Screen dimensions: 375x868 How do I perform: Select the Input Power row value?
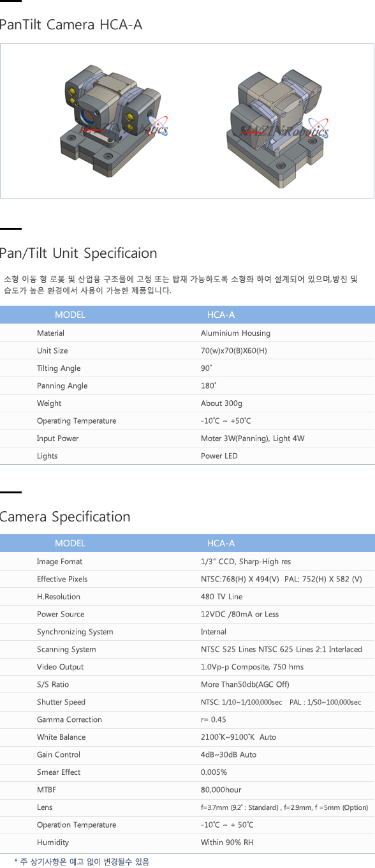(x=253, y=438)
